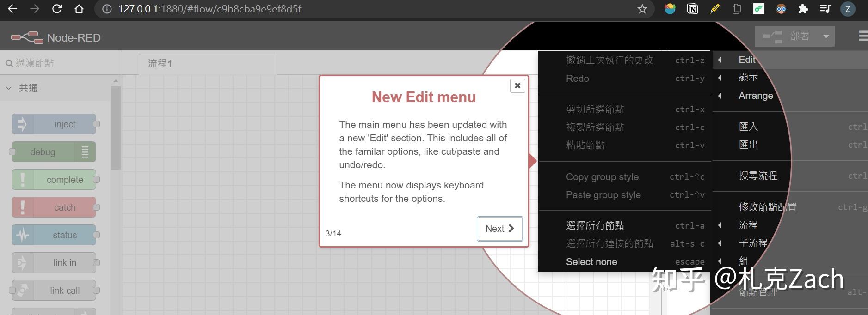Click Copy group style menu entry
The width and height of the screenshot is (868, 315).
[625, 177]
